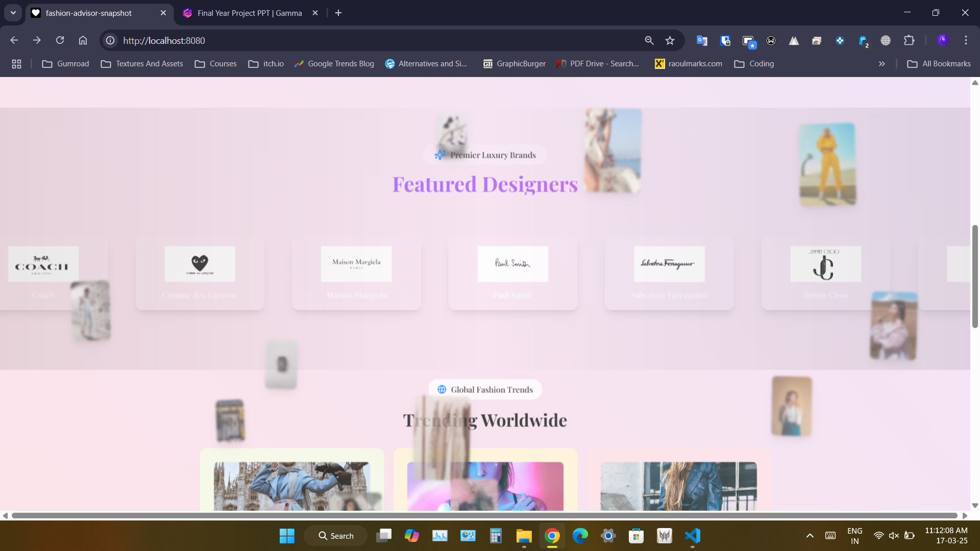Click the Ghostery extension showing 2 blocked trackers
This screenshot has height=551, width=980.
pos(864,40)
